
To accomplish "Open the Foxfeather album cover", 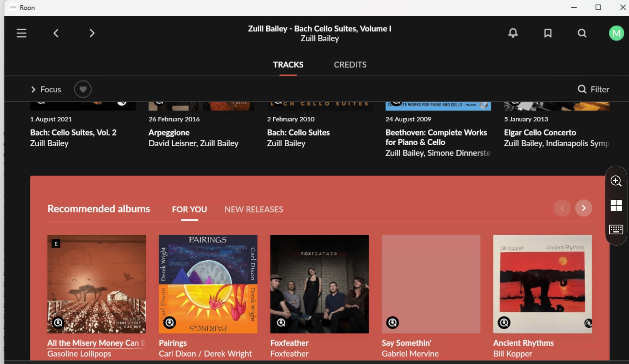I will tap(319, 284).
